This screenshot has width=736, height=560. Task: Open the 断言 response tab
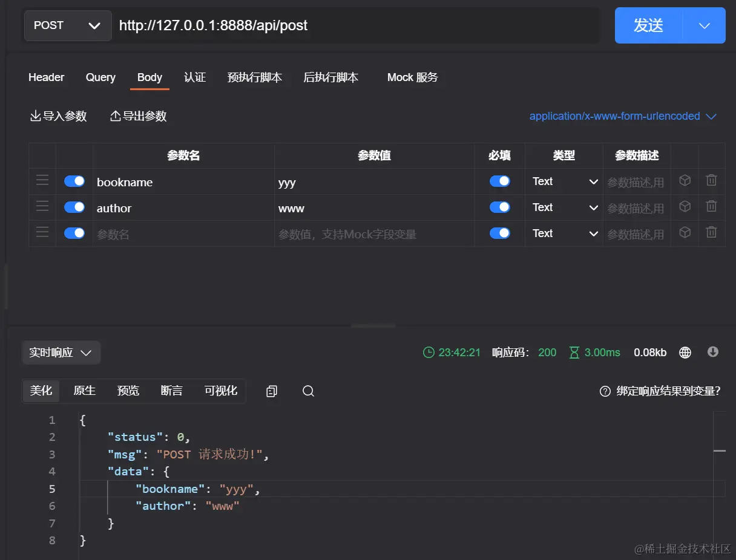[x=172, y=391]
